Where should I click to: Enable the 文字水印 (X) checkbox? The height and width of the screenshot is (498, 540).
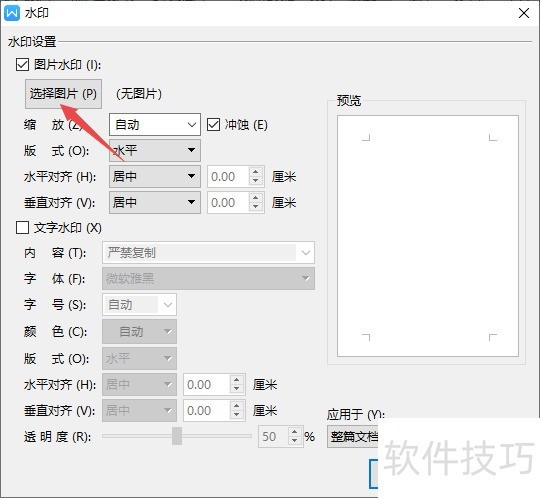tap(22, 228)
